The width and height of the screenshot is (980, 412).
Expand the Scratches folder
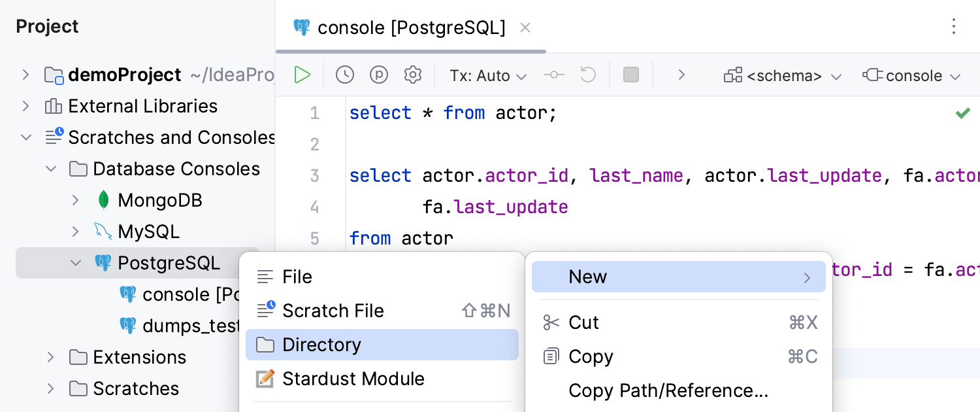[x=51, y=388]
